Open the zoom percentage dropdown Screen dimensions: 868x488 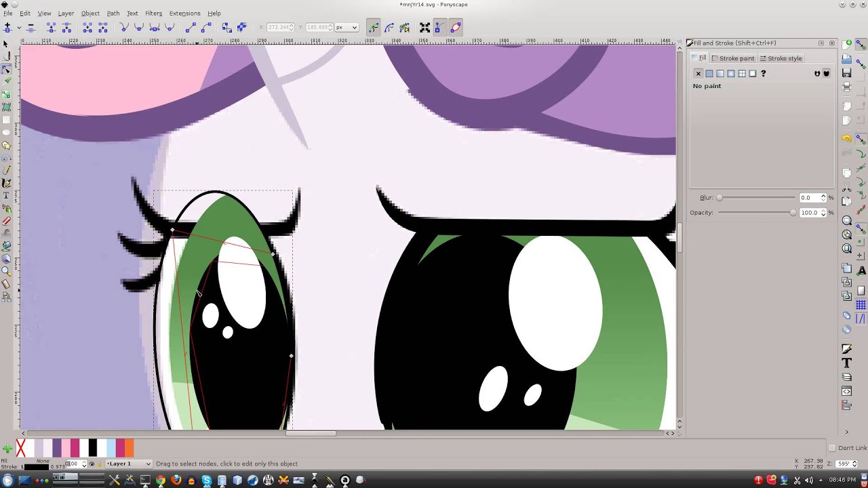pos(846,464)
